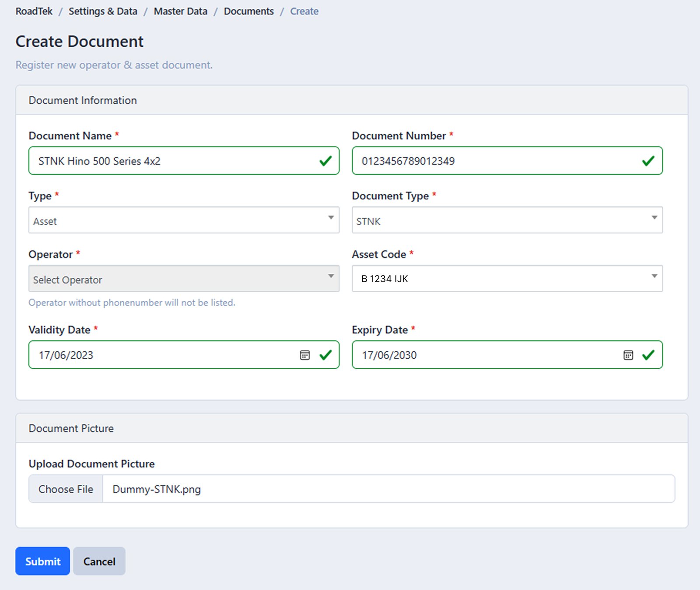700x590 pixels.
Task: Open Master Data from the breadcrumb
Action: [180, 11]
